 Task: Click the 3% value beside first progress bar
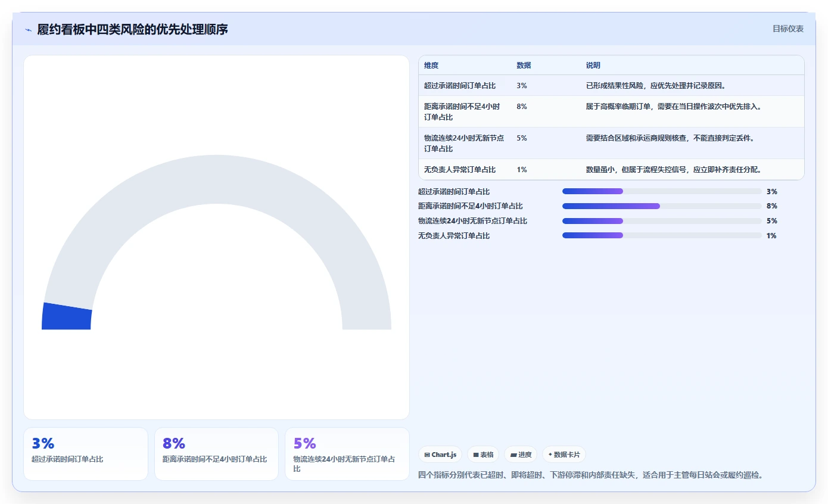coord(771,192)
